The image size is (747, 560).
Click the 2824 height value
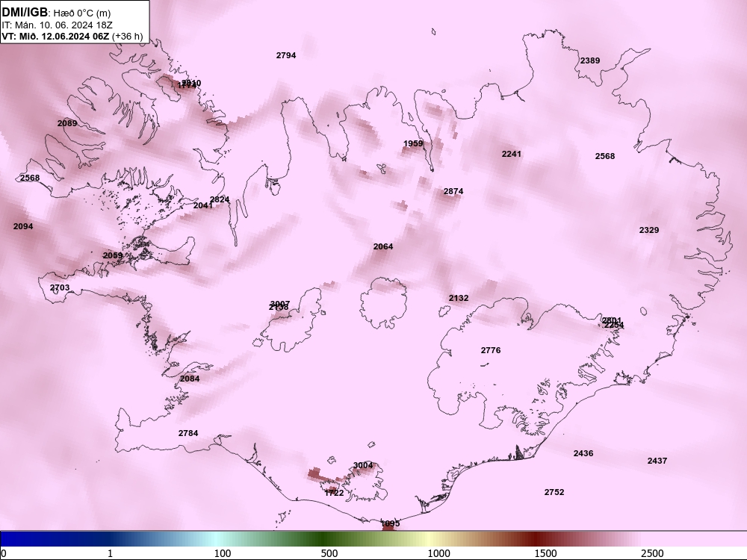220,199
